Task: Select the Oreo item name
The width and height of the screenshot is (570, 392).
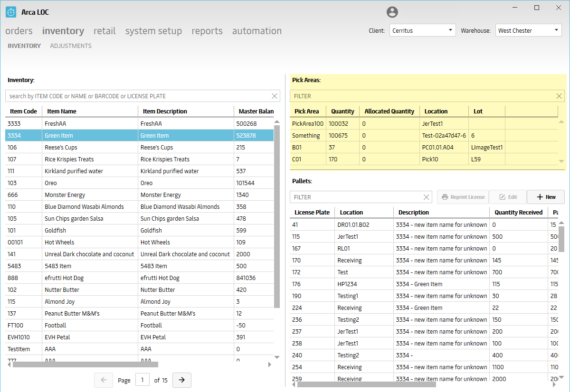Action: pyautogui.click(x=51, y=183)
